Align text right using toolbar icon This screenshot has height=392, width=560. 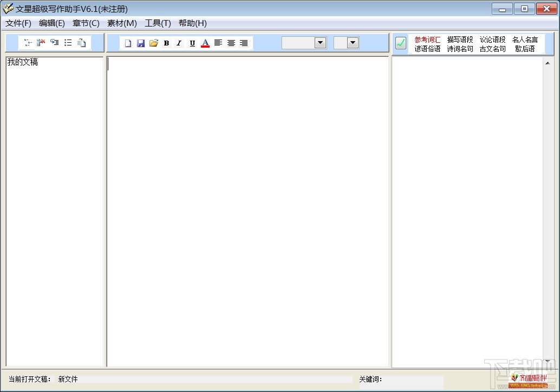click(x=244, y=43)
